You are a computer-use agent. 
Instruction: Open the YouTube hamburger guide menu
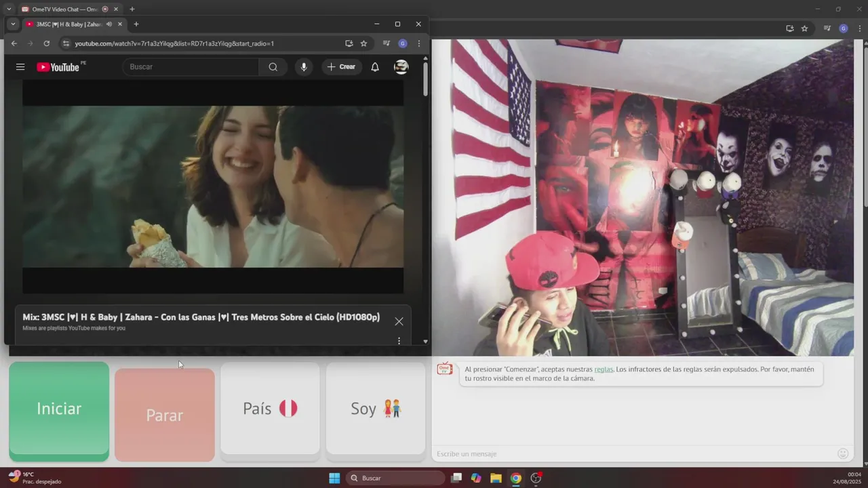[x=20, y=67]
